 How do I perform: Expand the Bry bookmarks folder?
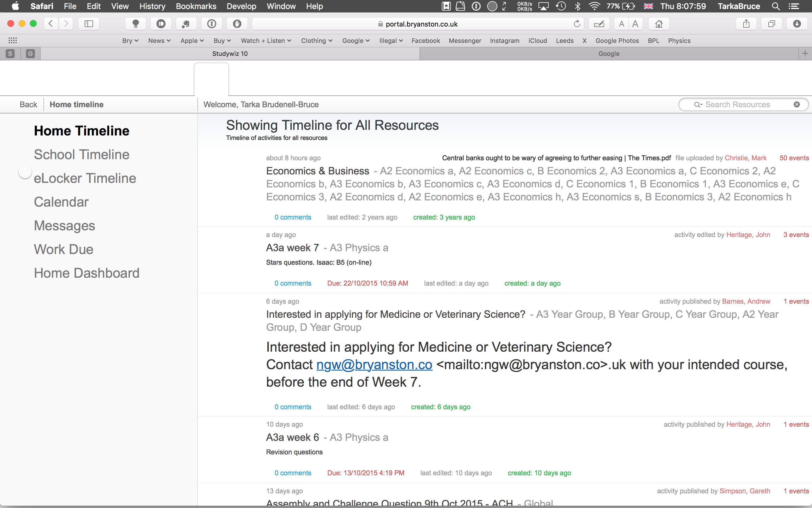point(130,41)
